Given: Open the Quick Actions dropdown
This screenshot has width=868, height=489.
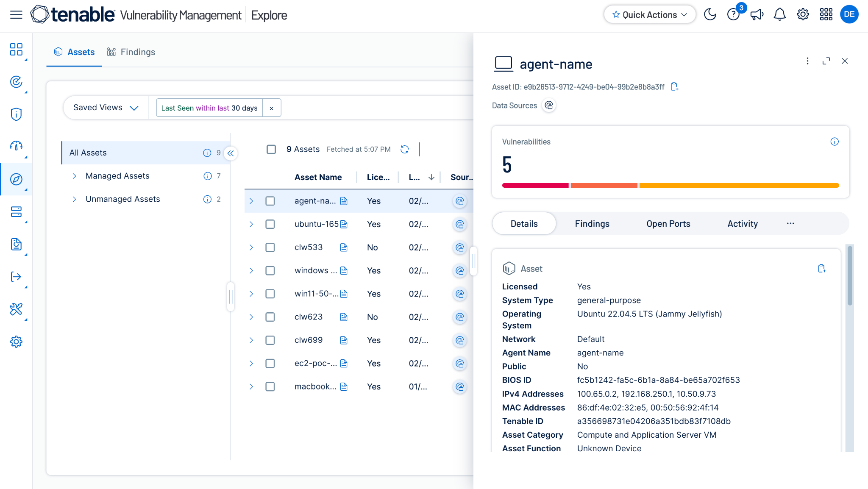Looking at the screenshot, I should click(649, 14).
